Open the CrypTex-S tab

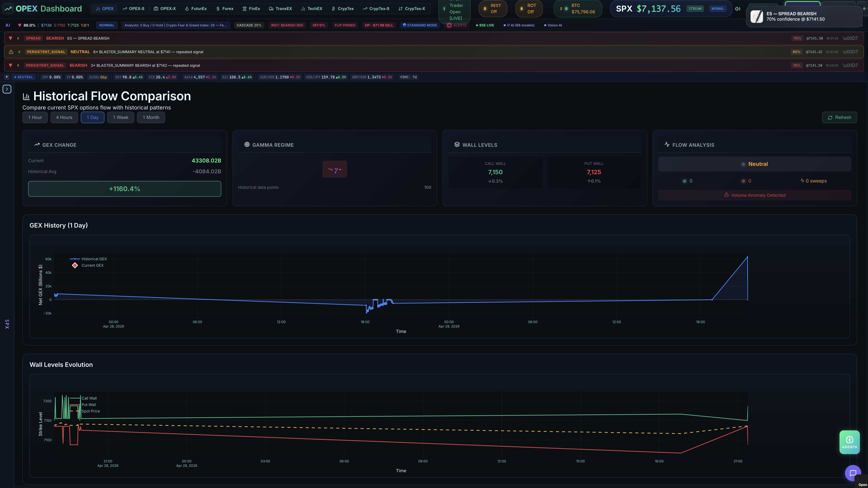coord(376,9)
